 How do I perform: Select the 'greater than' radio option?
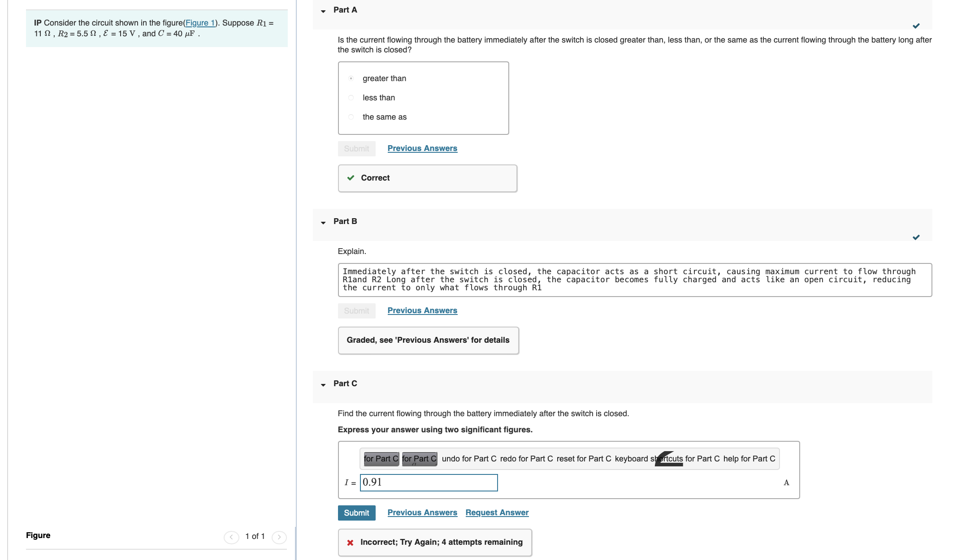click(351, 78)
